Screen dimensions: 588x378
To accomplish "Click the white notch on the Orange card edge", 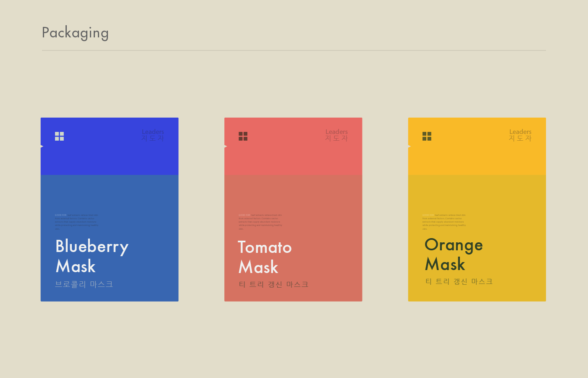I will click(x=409, y=146).
